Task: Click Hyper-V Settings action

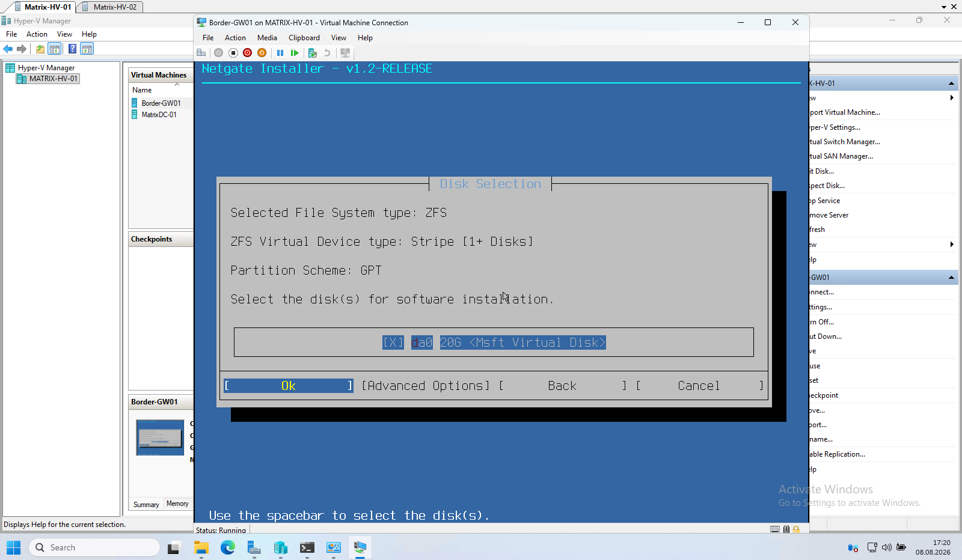Action: 835,127
